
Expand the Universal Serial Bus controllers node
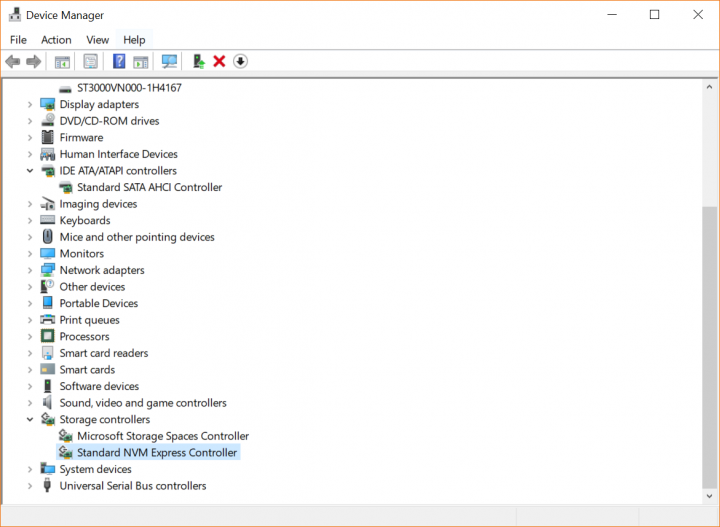30,486
